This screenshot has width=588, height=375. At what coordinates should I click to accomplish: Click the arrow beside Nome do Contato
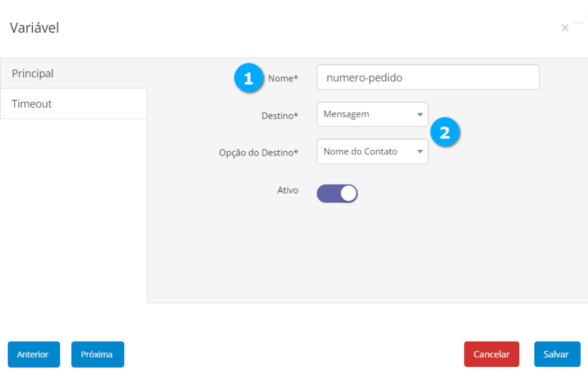420,152
